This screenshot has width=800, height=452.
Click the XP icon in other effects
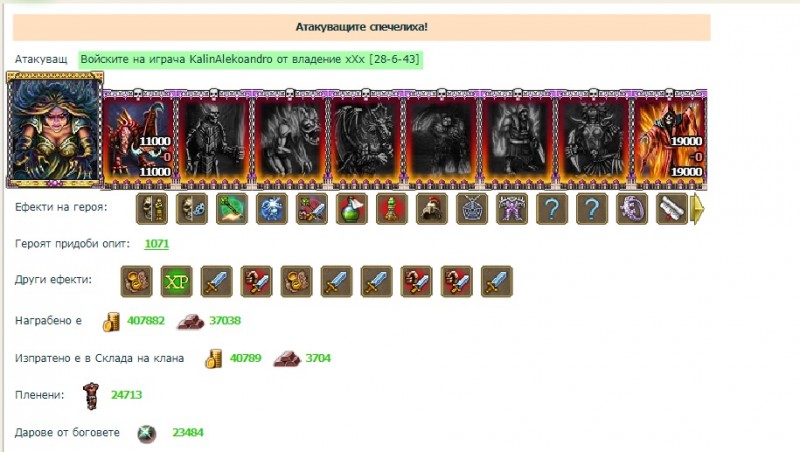pos(177,281)
